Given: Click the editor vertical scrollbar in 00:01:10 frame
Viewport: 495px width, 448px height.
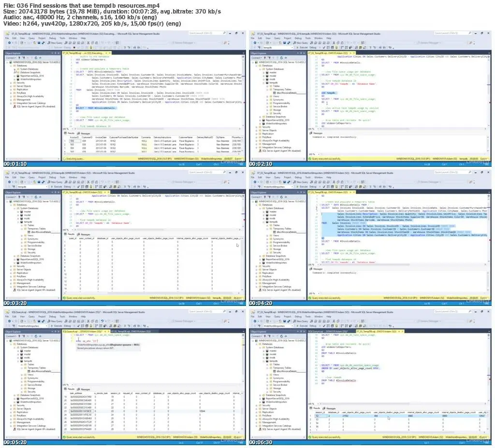Looking at the screenshot, I should click(243, 91).
